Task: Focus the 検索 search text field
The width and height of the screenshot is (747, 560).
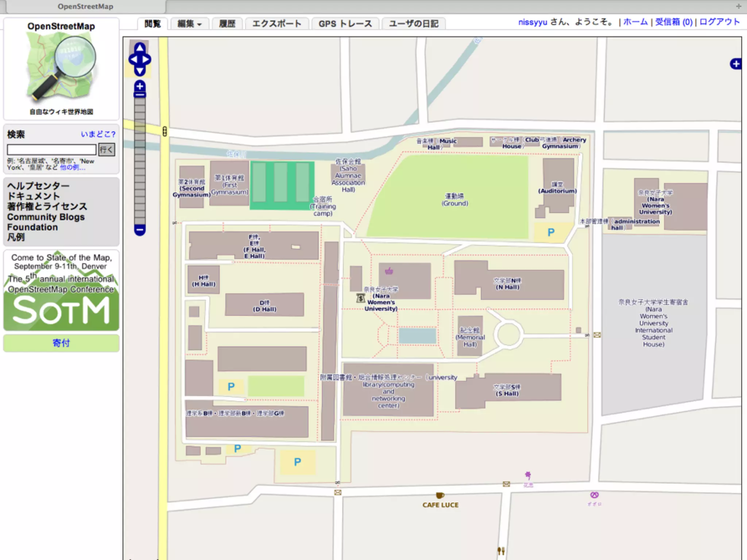Action: point(51,149)
